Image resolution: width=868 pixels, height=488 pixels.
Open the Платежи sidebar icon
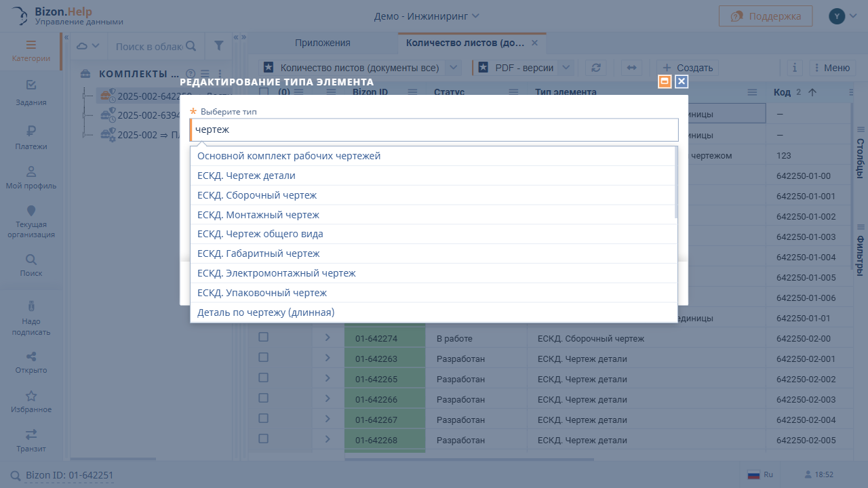[31, 136]
